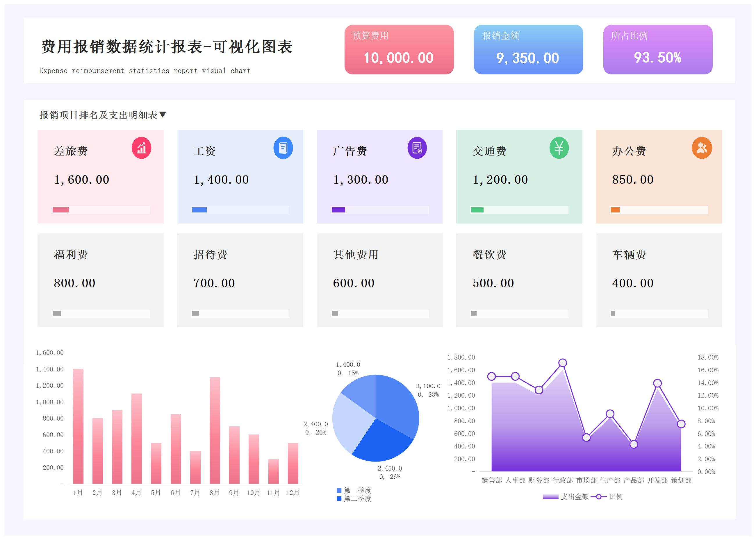Image resolution: width=756 pixels, height=540 pixels.
Task: Click the purple form icon on 广告费 card
Action: [x=417, y=148]
